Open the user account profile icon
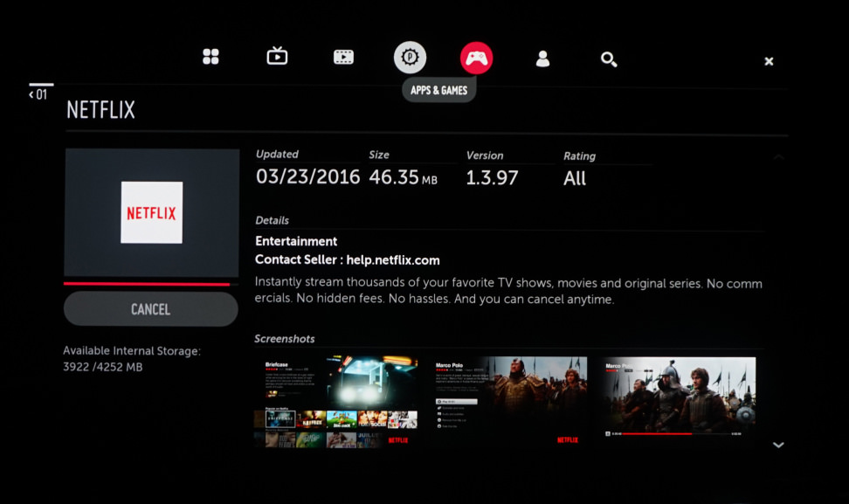The width and height of the screenshot is (849, 504). pos(542,59)
